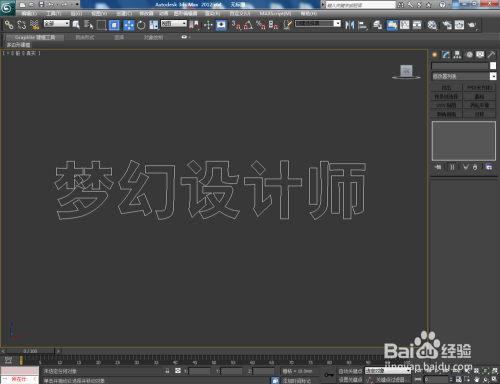Open the selection filter dropdown
500x384 pixels.
[57, 24]
